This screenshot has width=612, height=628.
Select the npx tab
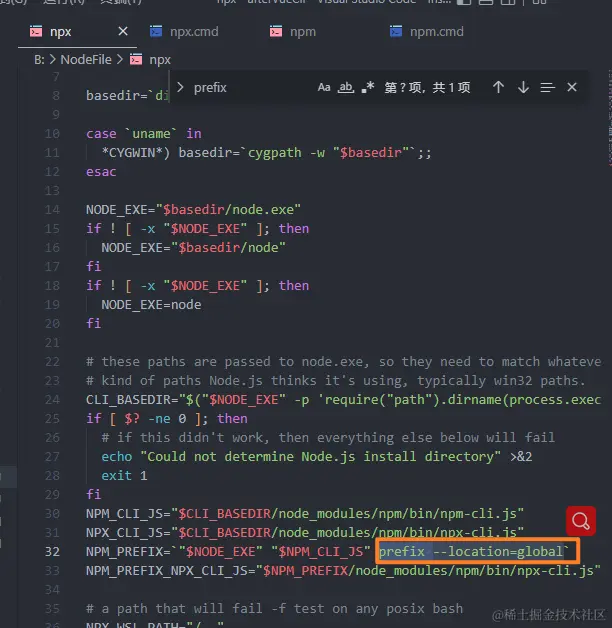[60, 31]
